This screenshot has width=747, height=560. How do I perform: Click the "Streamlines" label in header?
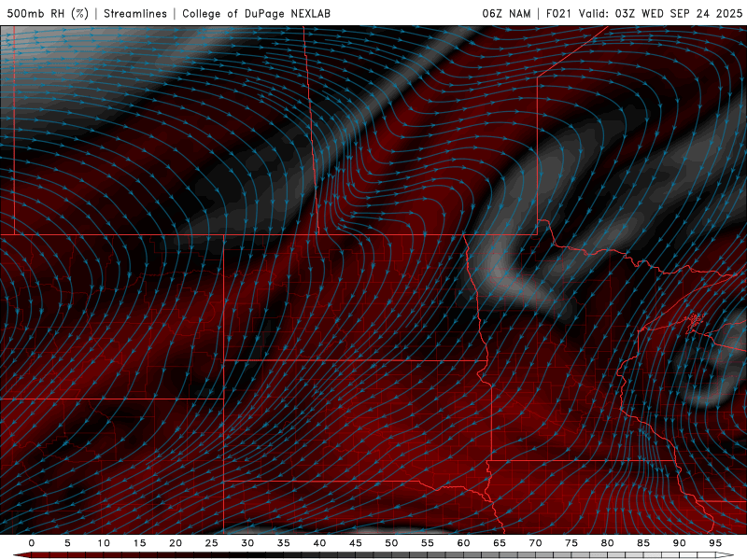pyautogui.click(x=135, y=13)
